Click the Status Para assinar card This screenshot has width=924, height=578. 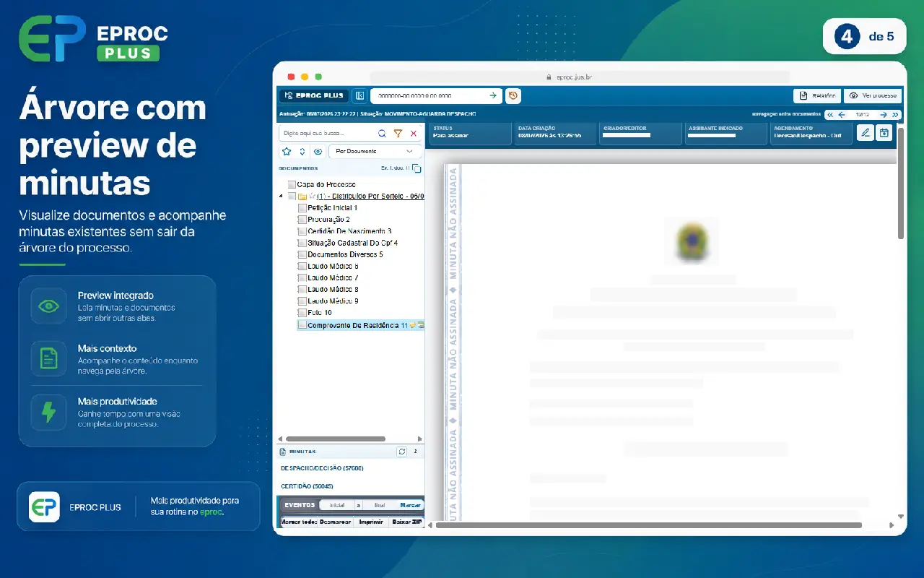[x=470, y=133]
